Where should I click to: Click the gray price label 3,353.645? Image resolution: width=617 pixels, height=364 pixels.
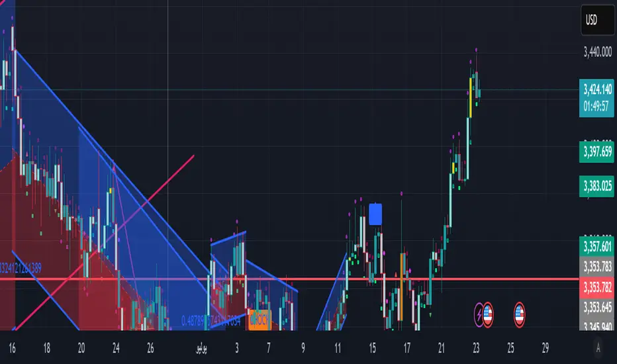click(x=597, y=307)
